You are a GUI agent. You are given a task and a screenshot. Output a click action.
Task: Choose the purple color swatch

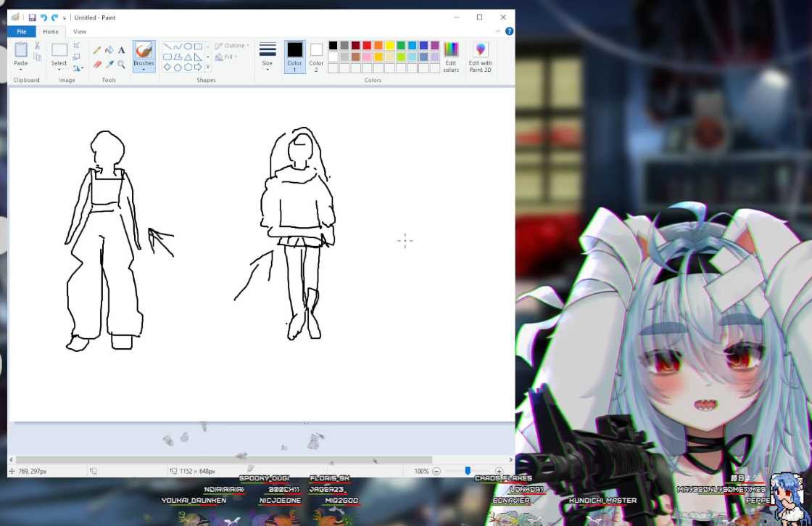point(435,46)
